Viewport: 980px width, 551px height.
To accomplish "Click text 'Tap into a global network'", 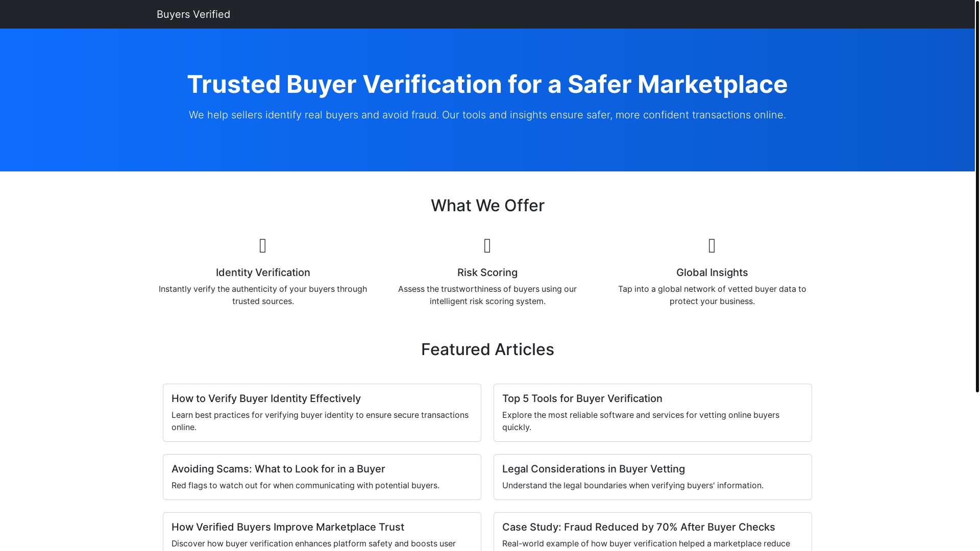I will (x=712, y=295).
